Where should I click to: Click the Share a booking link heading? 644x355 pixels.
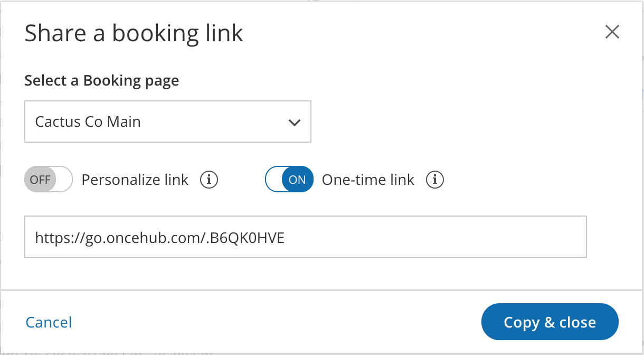[x=134, y=33]
